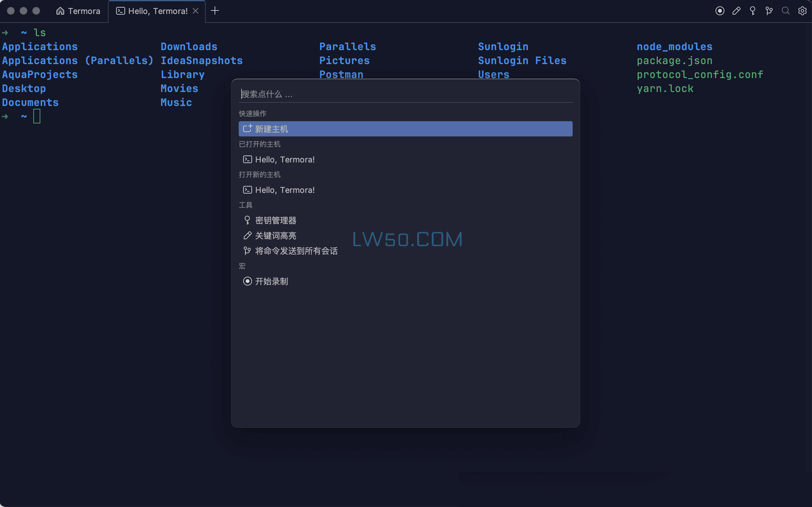Expand 打开新的主机 section
The image size is (812, 507).
[259, 174]
